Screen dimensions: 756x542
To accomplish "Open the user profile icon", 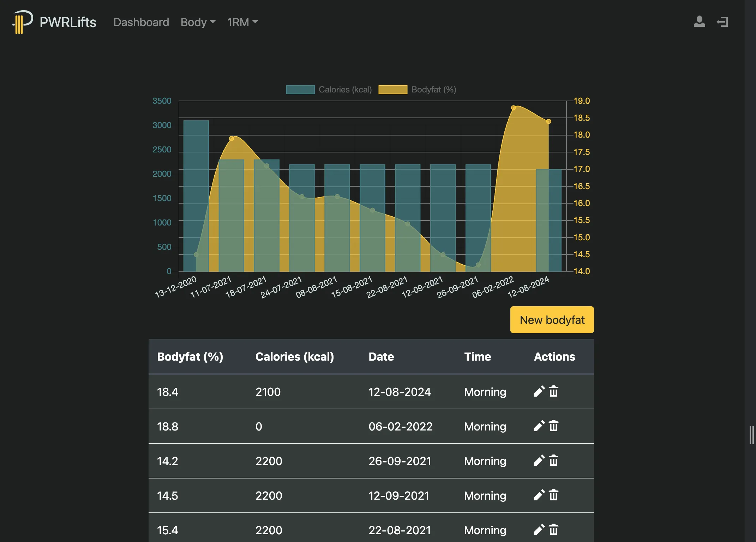I will click(x=699, y=22).
